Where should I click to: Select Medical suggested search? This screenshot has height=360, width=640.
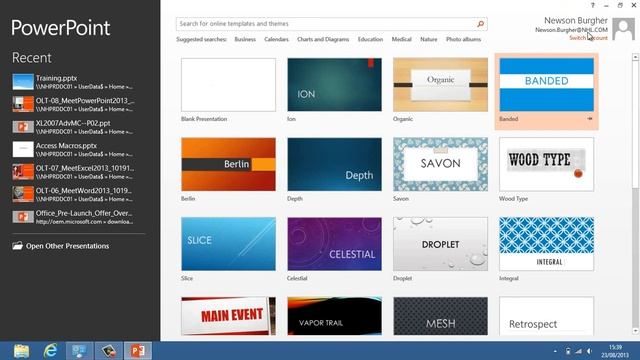pos(401,40)
